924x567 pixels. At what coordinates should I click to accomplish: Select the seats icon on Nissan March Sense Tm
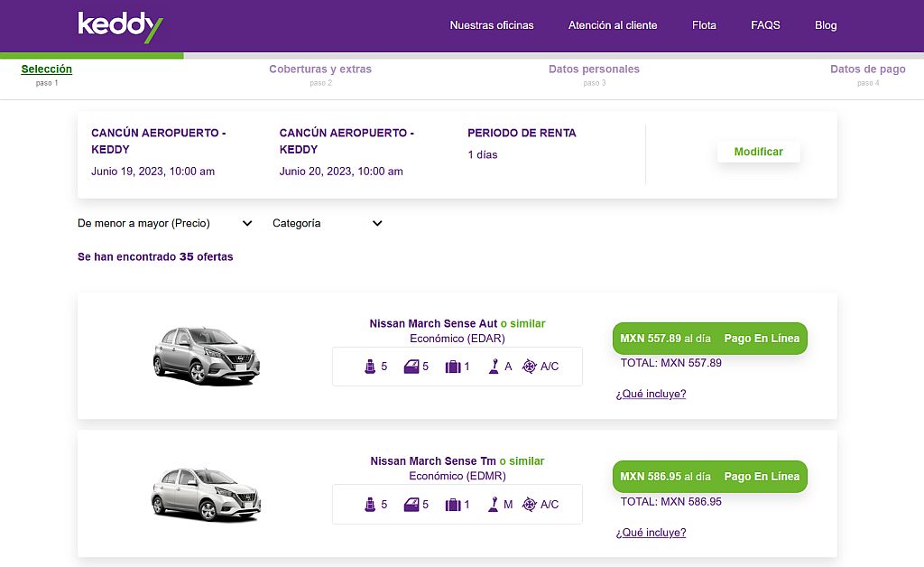point(372,504)
